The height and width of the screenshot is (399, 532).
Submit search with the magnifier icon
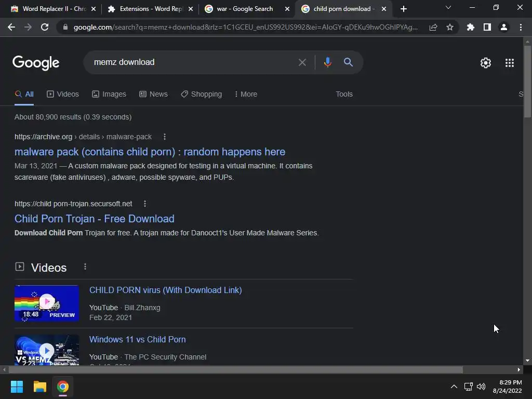[348, 62]
